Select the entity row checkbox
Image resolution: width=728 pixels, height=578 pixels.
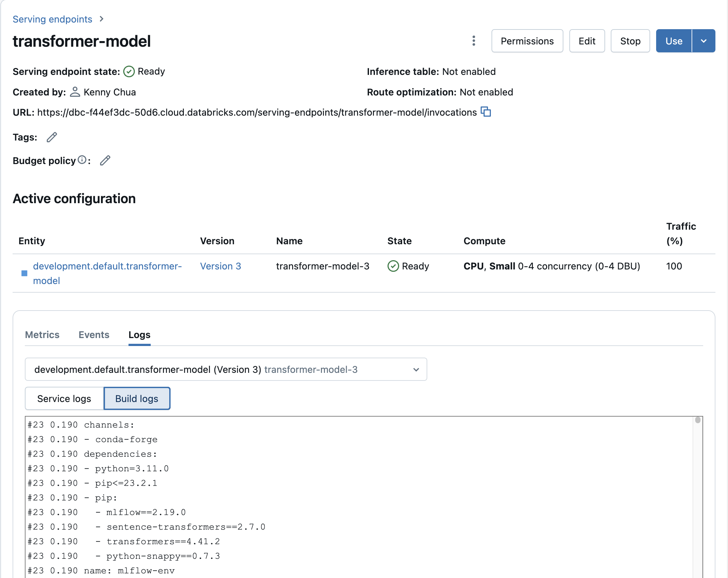click(24, 274)
